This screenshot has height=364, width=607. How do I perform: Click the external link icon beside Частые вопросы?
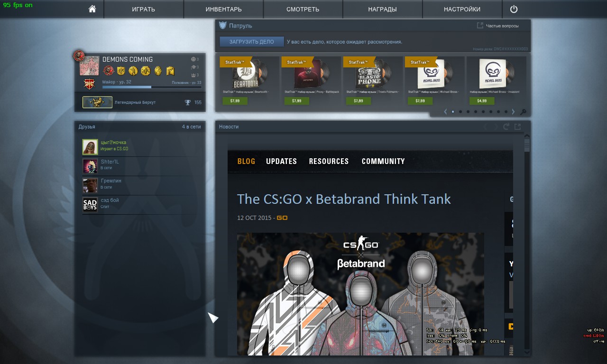pos(480,26)
